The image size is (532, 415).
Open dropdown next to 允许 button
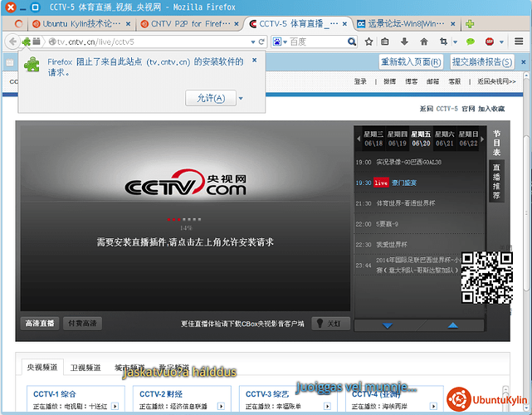click(241, 99)
